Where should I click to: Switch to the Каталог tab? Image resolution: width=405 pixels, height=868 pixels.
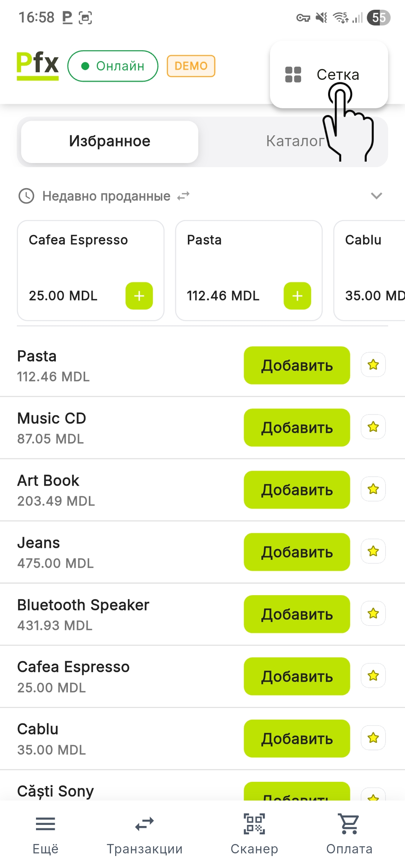pos(295,142)
